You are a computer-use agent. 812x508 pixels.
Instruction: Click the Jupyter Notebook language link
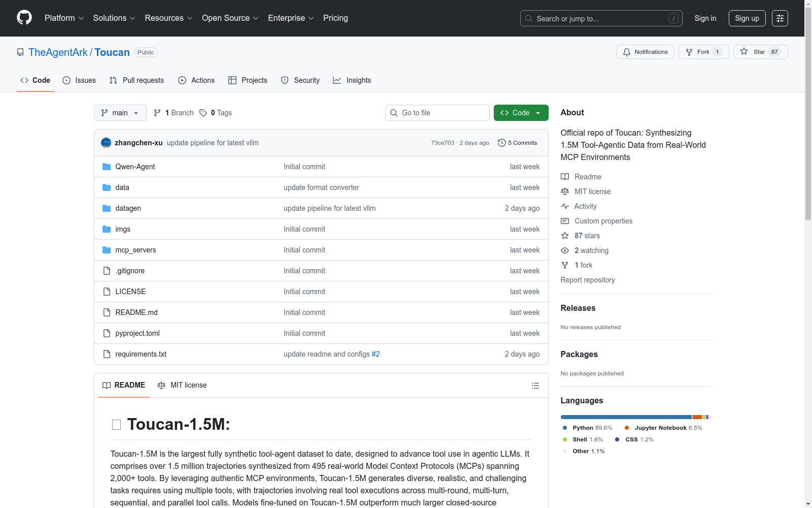click(x=663, y=428)
